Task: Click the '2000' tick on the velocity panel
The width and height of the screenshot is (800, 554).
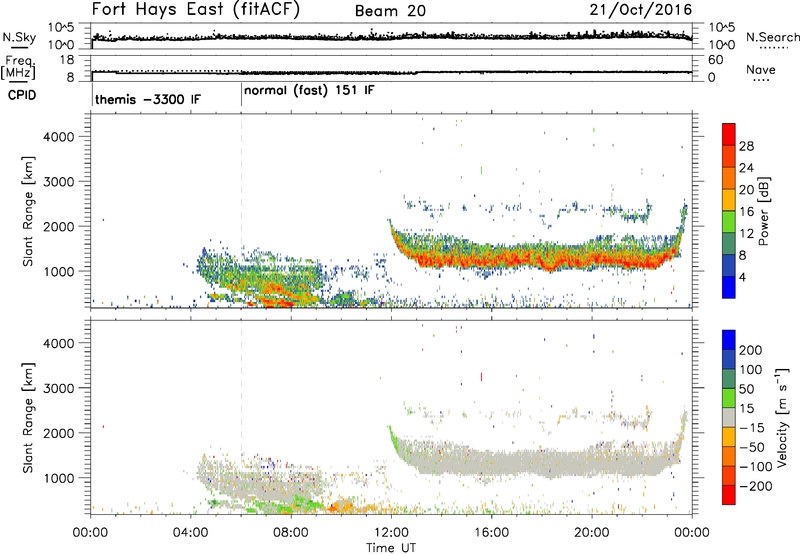Action: click(x=58, y=433)
